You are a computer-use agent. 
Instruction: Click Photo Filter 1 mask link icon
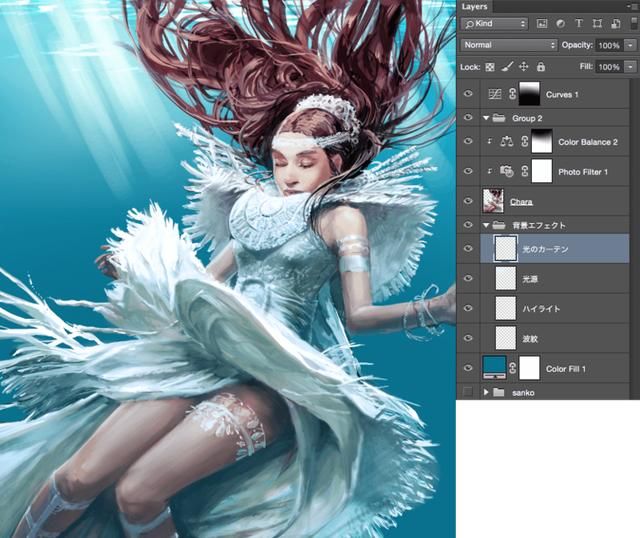[x=525, y=171]
